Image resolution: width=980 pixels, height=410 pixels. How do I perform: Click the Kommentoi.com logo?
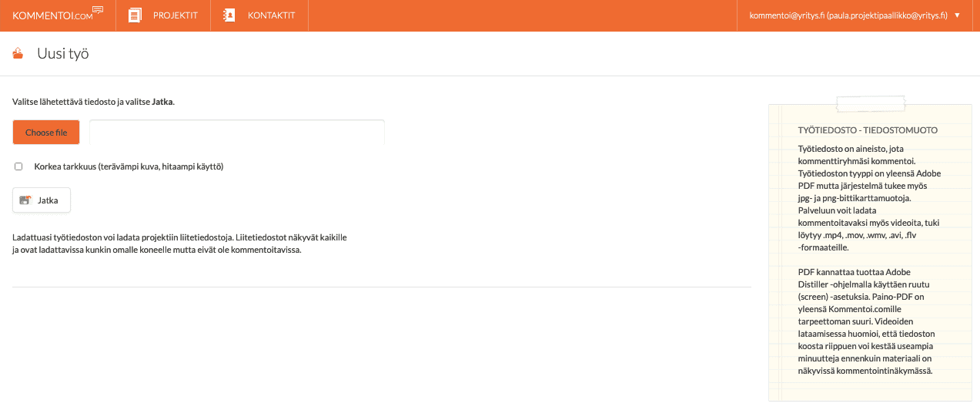[52, 15]
